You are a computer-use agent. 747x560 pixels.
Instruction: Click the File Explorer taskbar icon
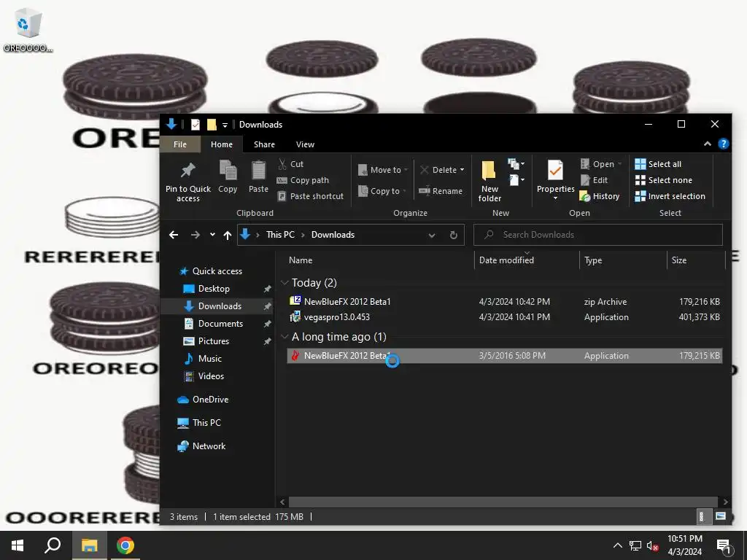[x=89, y=545]
